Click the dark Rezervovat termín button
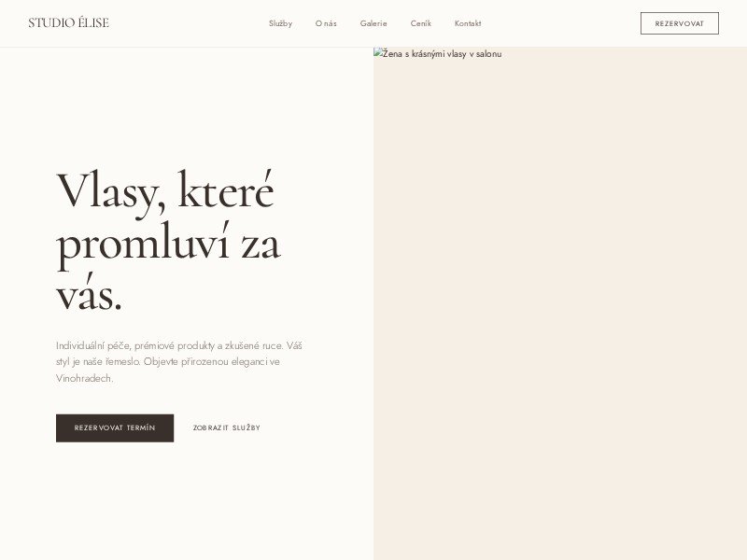The image size is (747, 560). (115, 427)
